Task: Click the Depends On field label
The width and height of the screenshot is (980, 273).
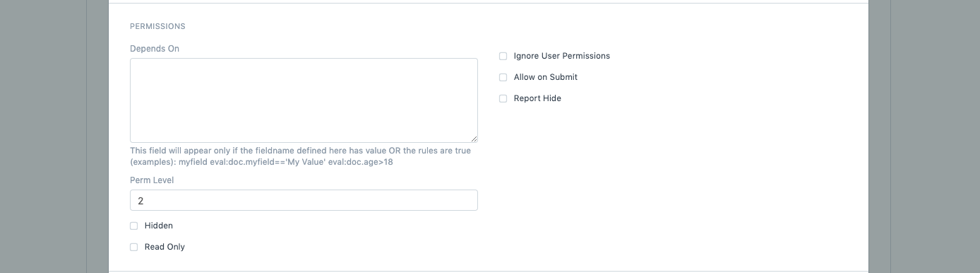Action: pos(155,49)
